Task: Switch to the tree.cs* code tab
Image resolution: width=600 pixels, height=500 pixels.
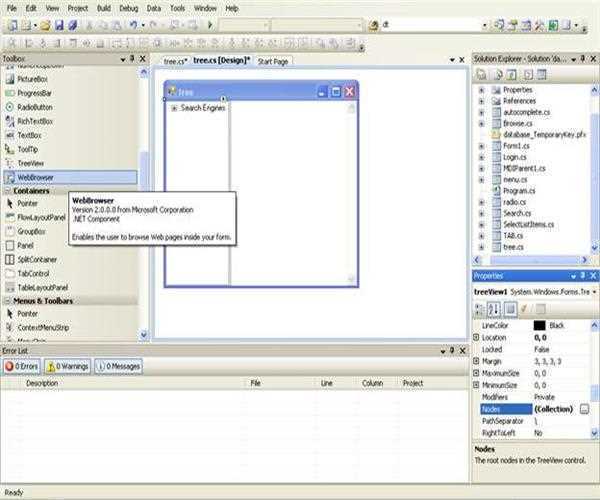Action: pyautogui.click(x=175, y=61)
